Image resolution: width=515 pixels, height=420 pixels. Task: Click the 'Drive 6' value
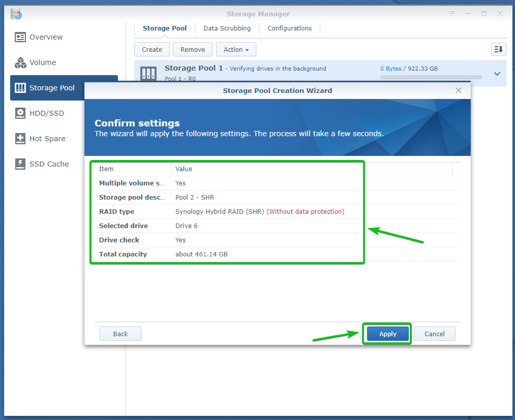[x=186, y=226]
